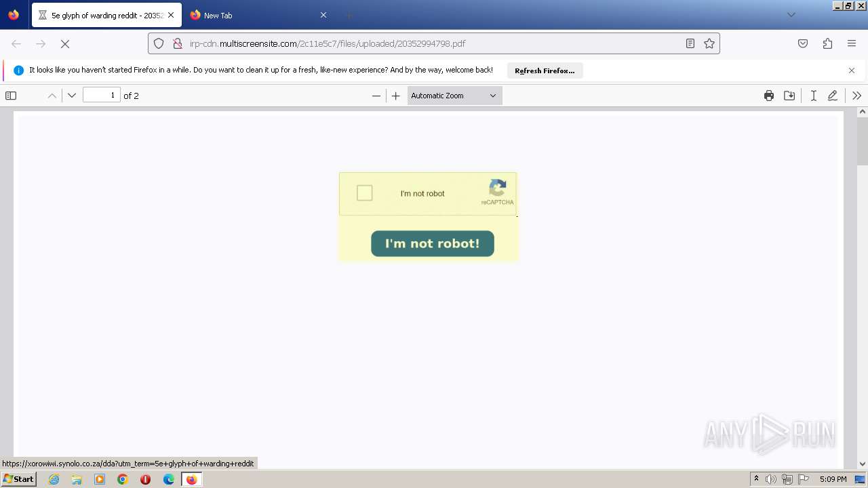Toggle reader view icon
The image size is (868, 488).
click(690, 43)
